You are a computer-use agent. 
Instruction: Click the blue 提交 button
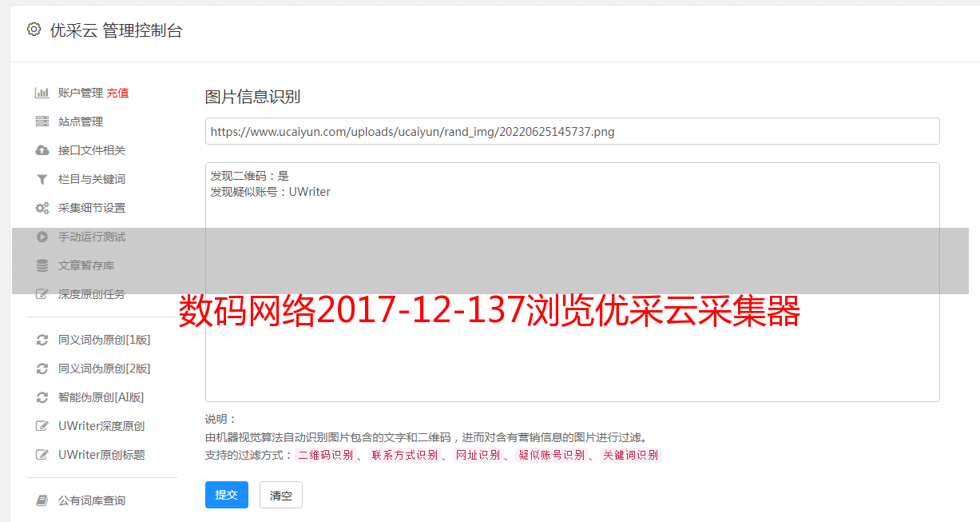click(227, 495)
